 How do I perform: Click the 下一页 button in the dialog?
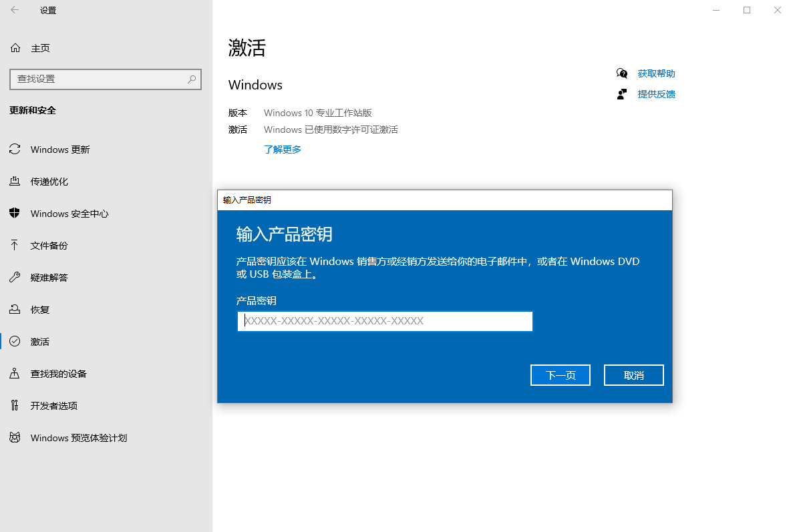[x=561, y=375]
